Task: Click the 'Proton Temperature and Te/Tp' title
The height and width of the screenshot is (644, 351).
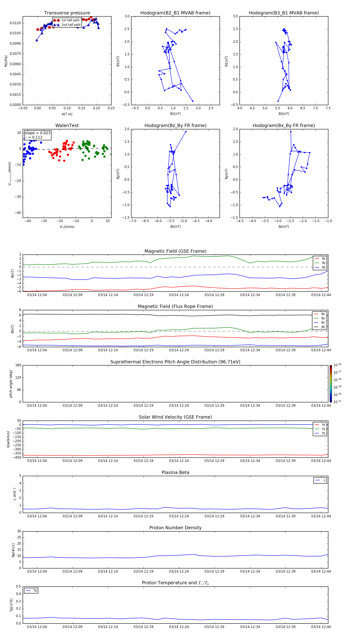Action: coord(175,583)
